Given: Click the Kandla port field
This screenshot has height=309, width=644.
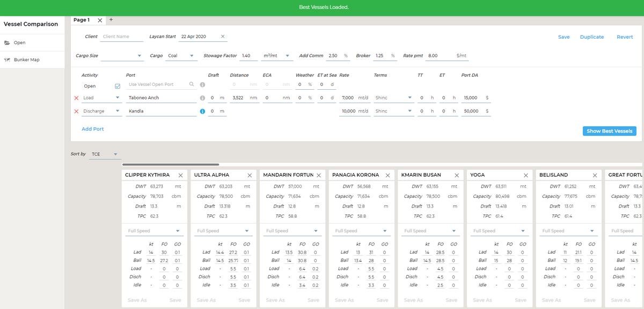Looking at the screenshot, I should (161, 111).
